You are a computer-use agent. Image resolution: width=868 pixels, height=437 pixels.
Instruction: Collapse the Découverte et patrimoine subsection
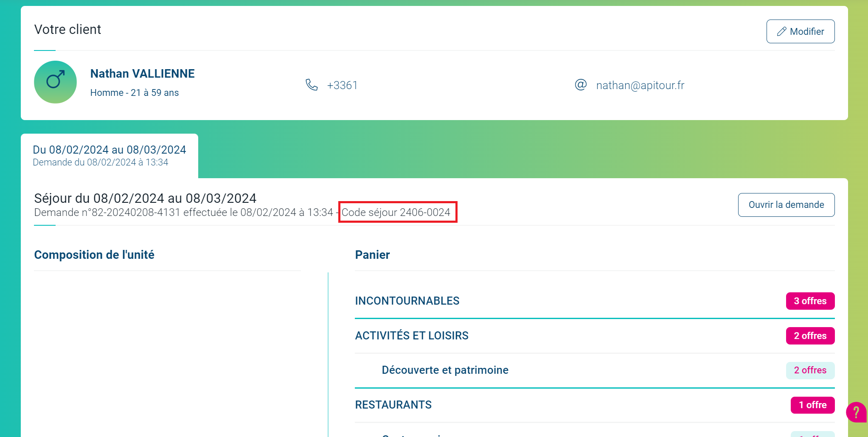coord(444,370)
